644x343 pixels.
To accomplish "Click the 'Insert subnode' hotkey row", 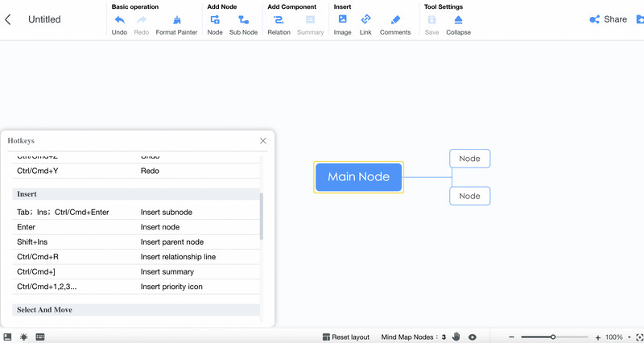I will (136, 213).
